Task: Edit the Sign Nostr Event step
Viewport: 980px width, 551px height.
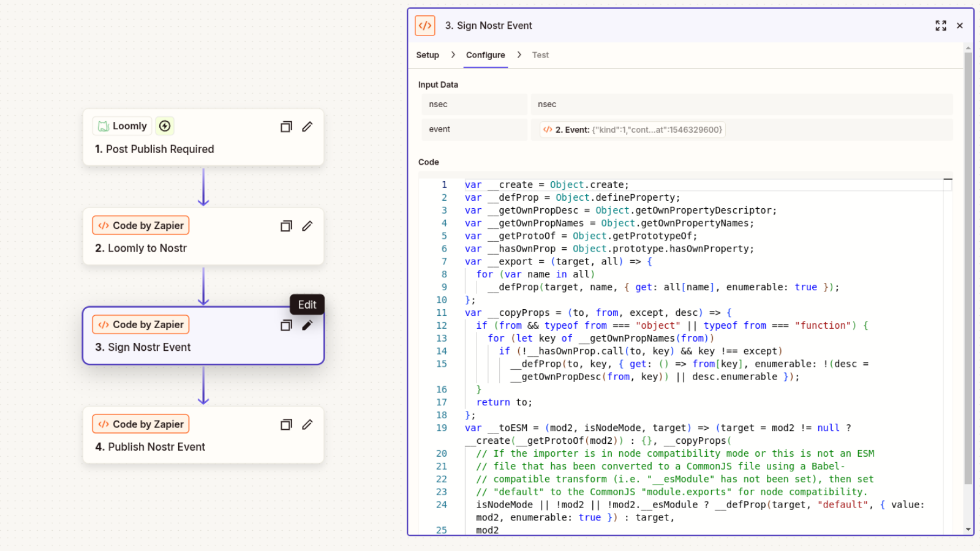Action: (x=307, y=325)
